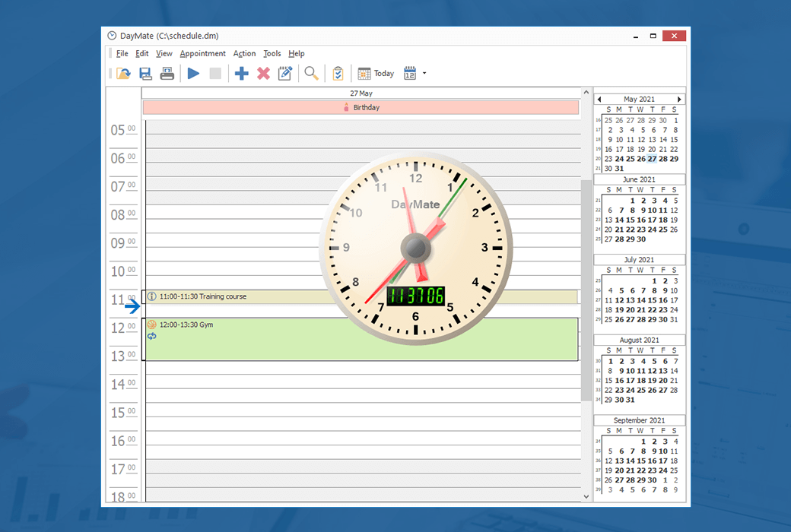Print the schedule using printer icon
The image size is (791, 532).
(x=167, y=74)
